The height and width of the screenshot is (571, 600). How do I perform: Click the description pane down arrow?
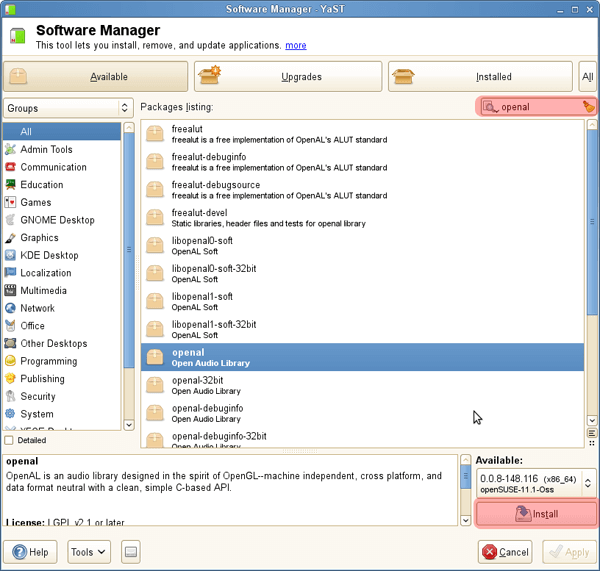465,520
